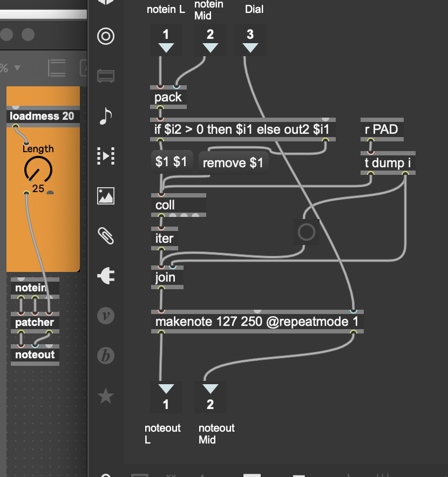Click the 'remove $1' message box

233,163
